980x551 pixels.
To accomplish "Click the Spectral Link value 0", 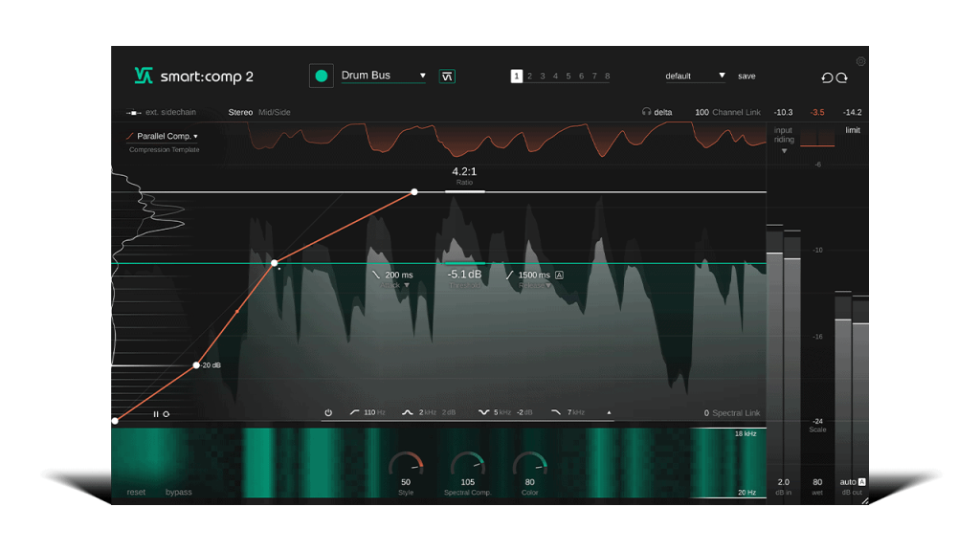I will (x=706, y=413).
